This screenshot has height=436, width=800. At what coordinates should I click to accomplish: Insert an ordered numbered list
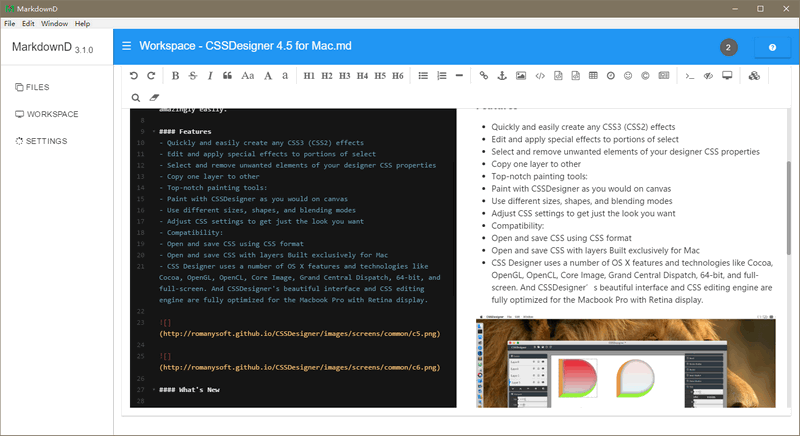(x=442, y=75)
